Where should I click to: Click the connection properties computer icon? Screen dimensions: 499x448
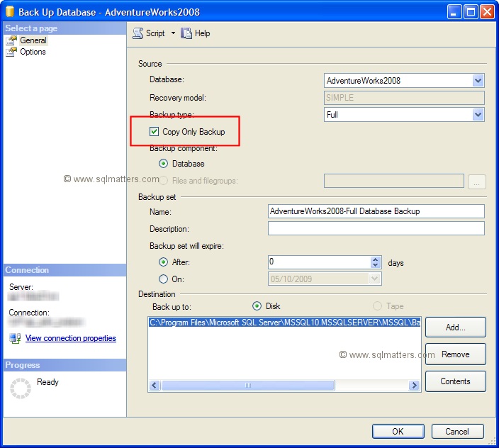coord(15,338)
